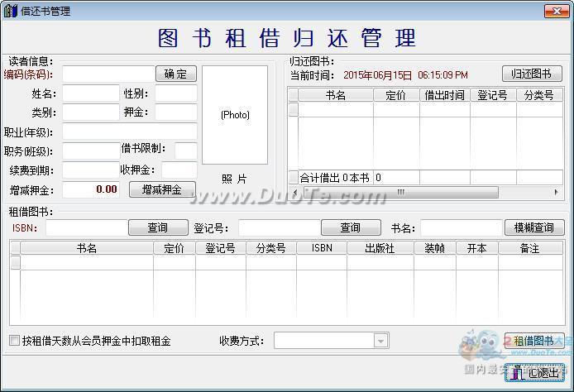Click the 归还图书 button
This screenshot has width=574, height=392.
tap(532, 74)
